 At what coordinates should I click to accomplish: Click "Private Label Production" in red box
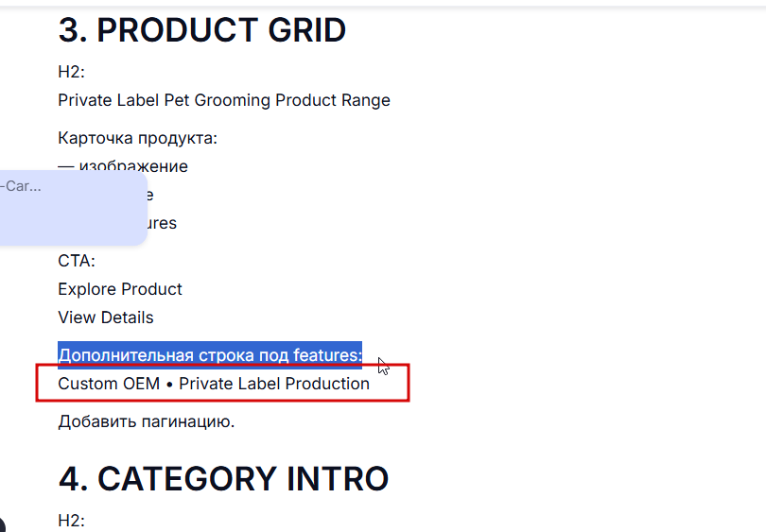point(274,384)
